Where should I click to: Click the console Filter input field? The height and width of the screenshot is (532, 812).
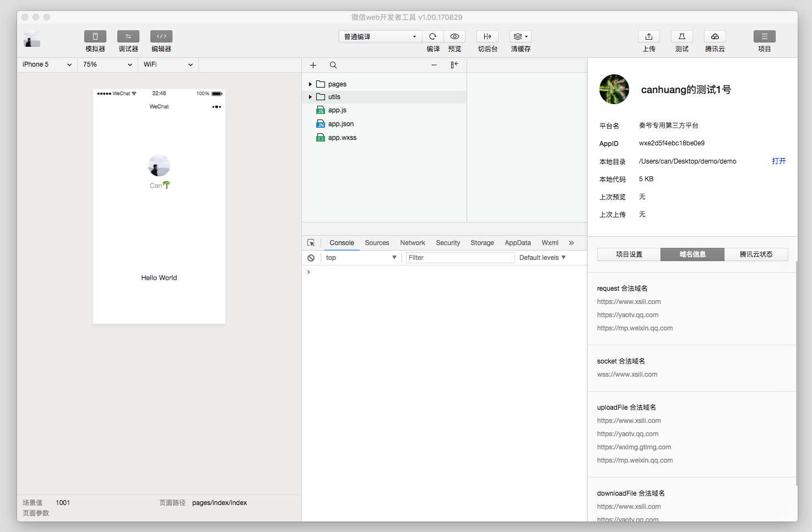pos(460,258)
